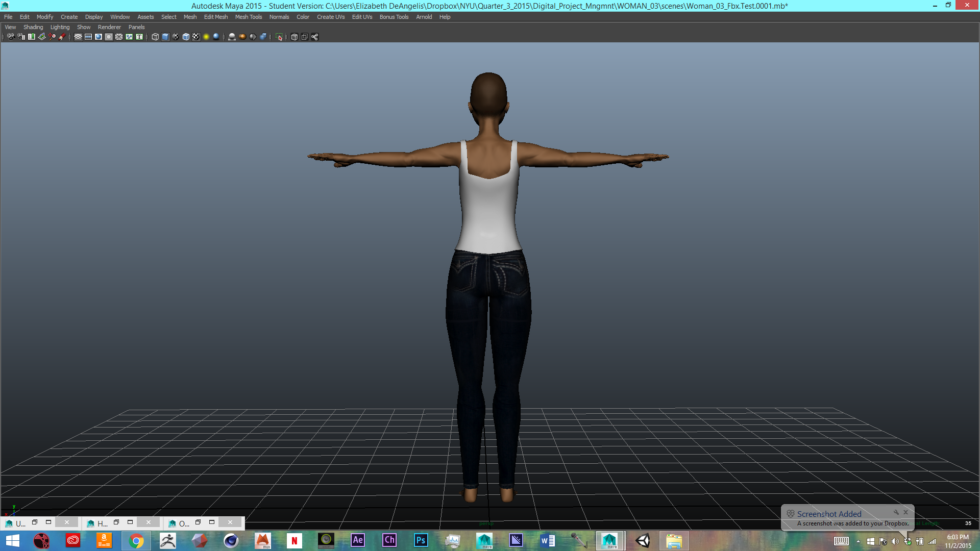
Task: Open Camera Attributes from panel toolbar
Action: (21, 37)
